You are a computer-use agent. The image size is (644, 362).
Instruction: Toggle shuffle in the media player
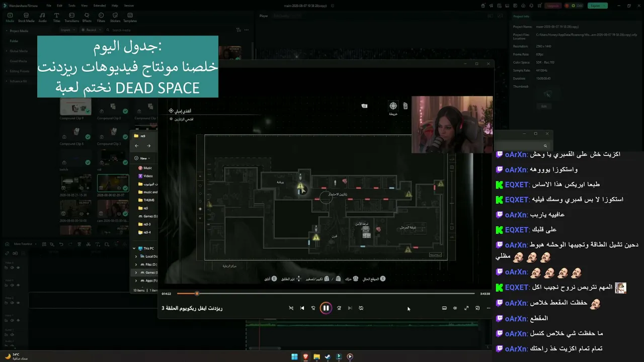pos(291,308)
